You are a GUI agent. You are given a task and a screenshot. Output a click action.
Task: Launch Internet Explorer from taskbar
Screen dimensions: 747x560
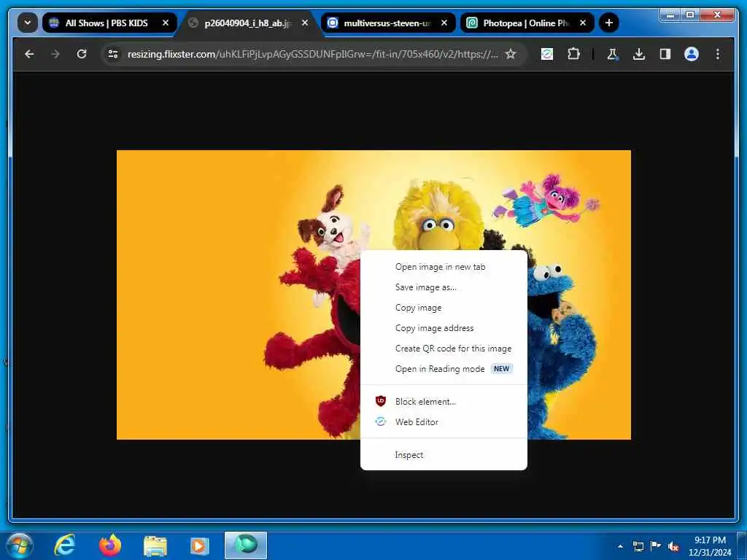pyautogui.click(x=64, y=545)
